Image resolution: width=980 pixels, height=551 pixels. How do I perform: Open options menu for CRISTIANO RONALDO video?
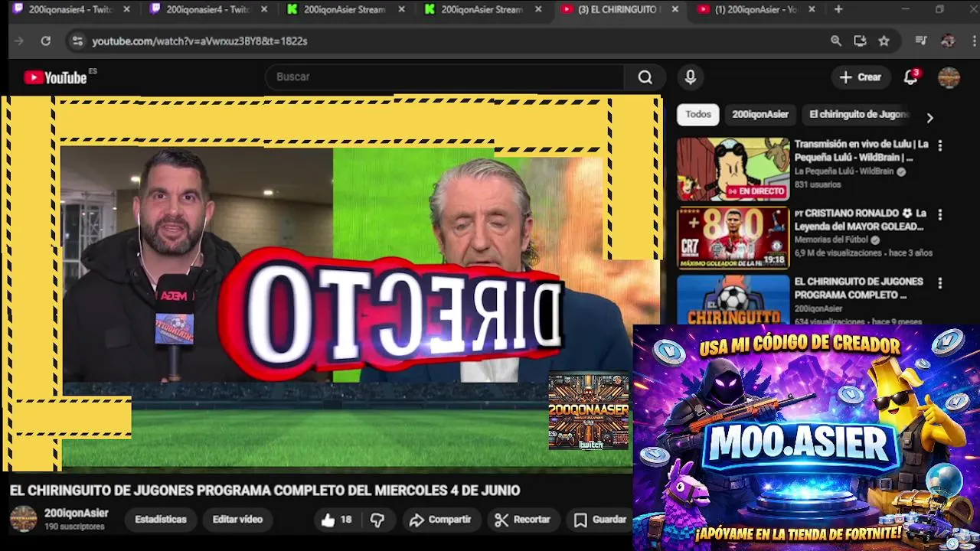tap(939, 215)
